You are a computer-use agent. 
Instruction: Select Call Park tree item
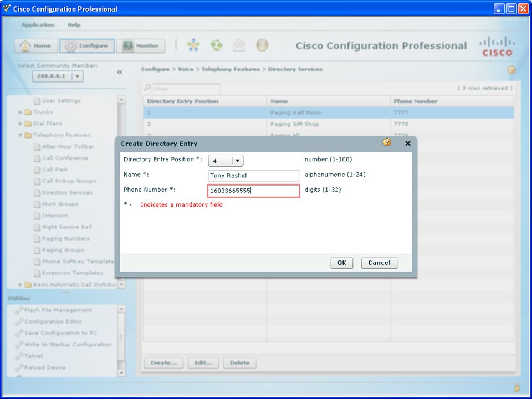click(51, 170)
